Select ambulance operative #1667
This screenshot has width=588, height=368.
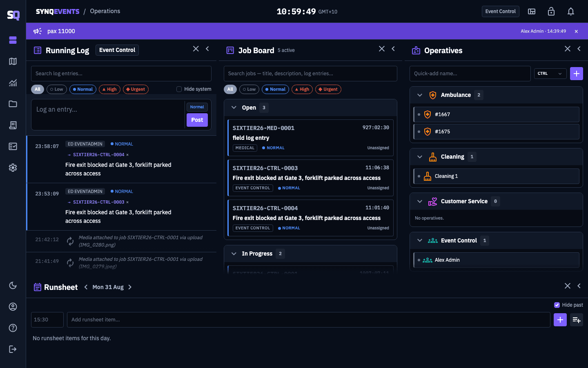pyautogui.click(x=496, y=114)
